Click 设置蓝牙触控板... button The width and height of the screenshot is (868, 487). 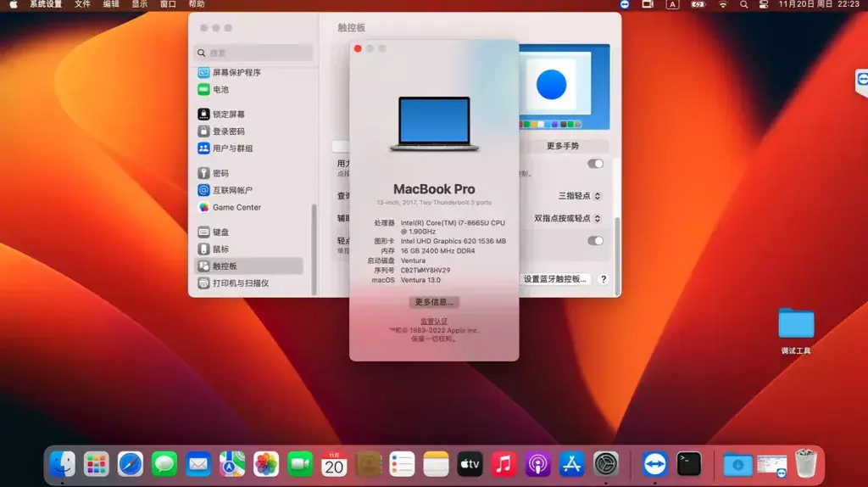click(555, 279)
